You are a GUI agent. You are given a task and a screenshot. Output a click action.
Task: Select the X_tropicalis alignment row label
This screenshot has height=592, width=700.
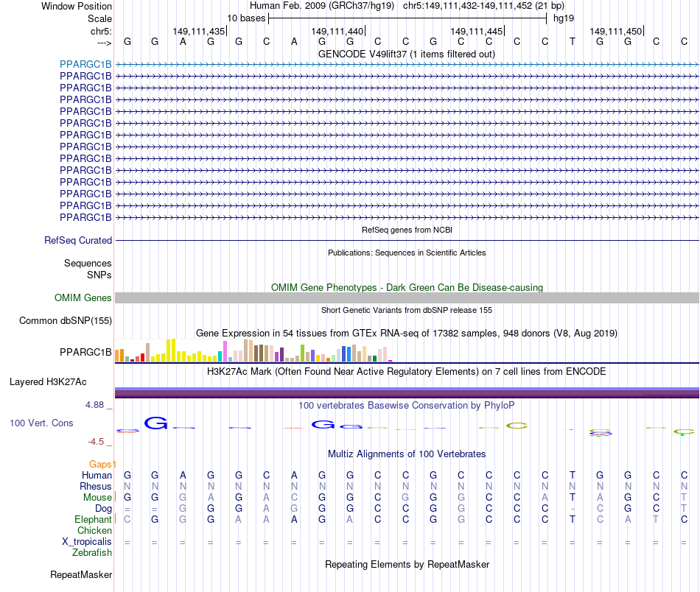click(x=87, y=542)
